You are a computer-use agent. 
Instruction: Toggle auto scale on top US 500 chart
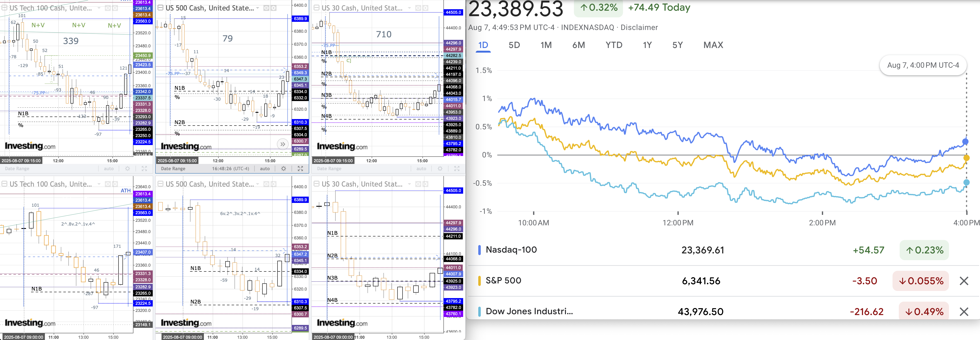click(265, 169)
